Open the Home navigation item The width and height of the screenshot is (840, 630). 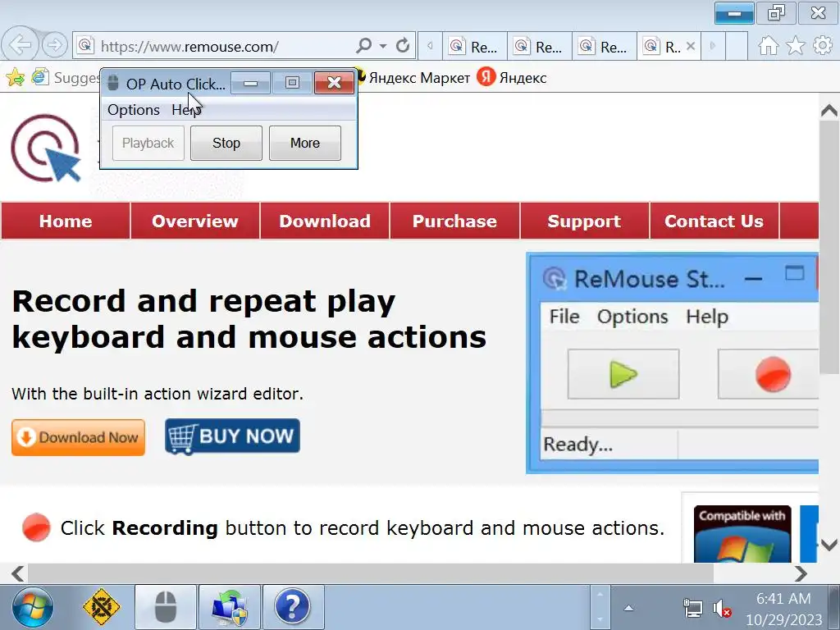click(x=66, y=221)
